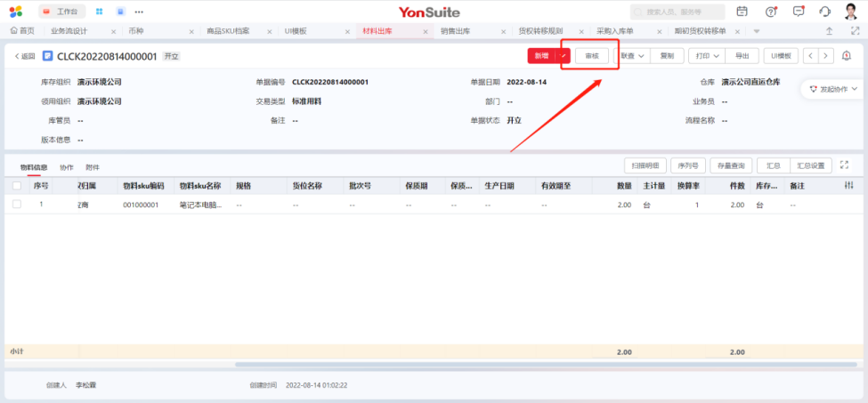The image size is (868, 403).
Task: Check the row 1 checkbox
Action: (x=17, y=205)
